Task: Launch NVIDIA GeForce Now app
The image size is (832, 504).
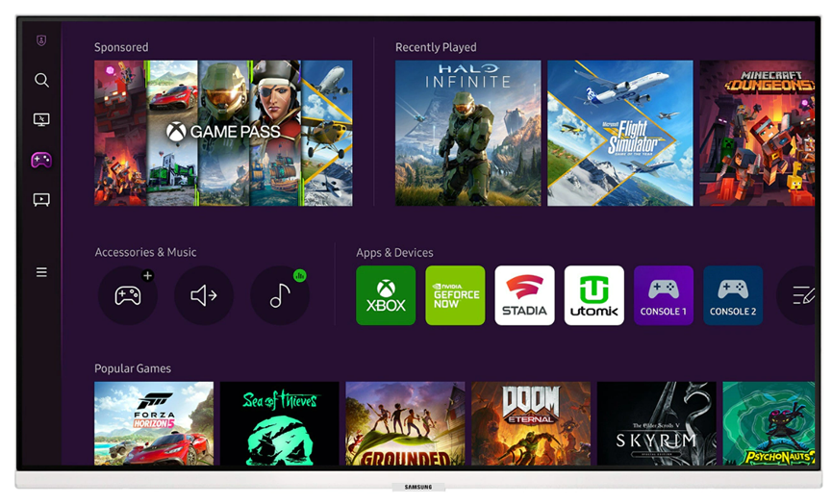Action: coord(455,295)
